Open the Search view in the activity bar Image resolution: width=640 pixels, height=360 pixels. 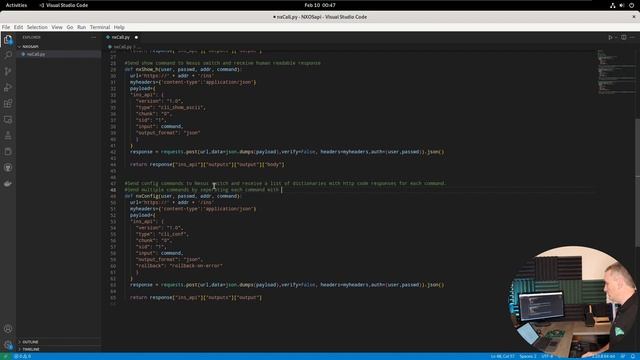pos(8,55)
